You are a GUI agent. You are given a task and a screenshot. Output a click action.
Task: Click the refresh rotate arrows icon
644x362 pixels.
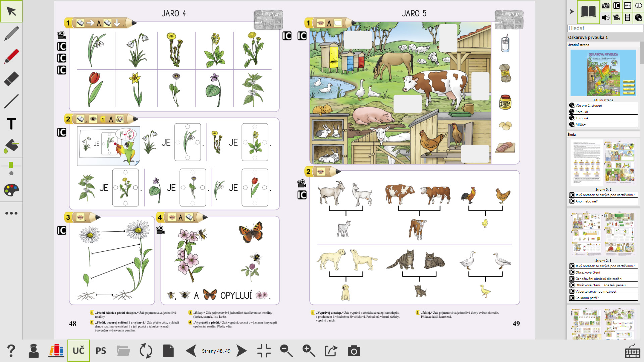click(146, 351)
